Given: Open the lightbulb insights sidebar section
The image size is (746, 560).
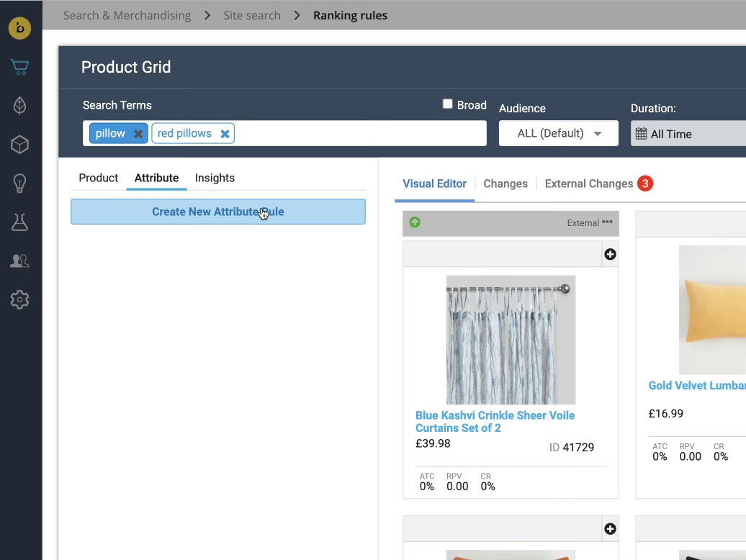Looking at the screenshot, I should (x=19, y=184).
